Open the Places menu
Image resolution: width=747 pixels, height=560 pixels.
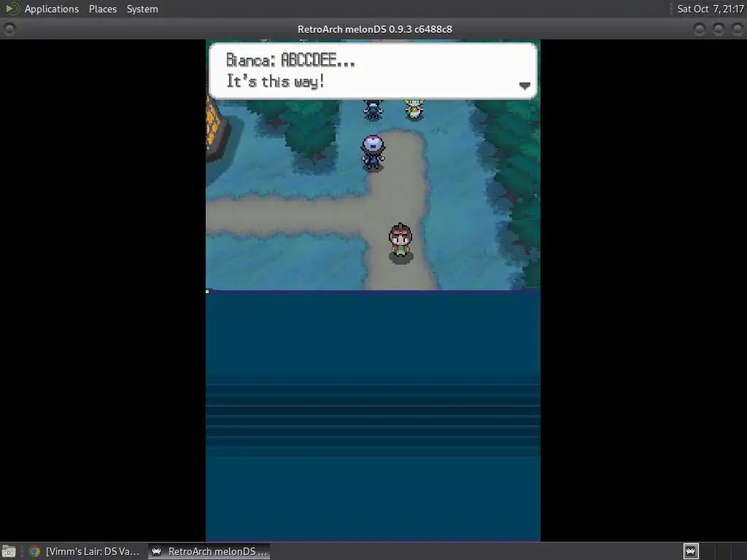point(102,9)
